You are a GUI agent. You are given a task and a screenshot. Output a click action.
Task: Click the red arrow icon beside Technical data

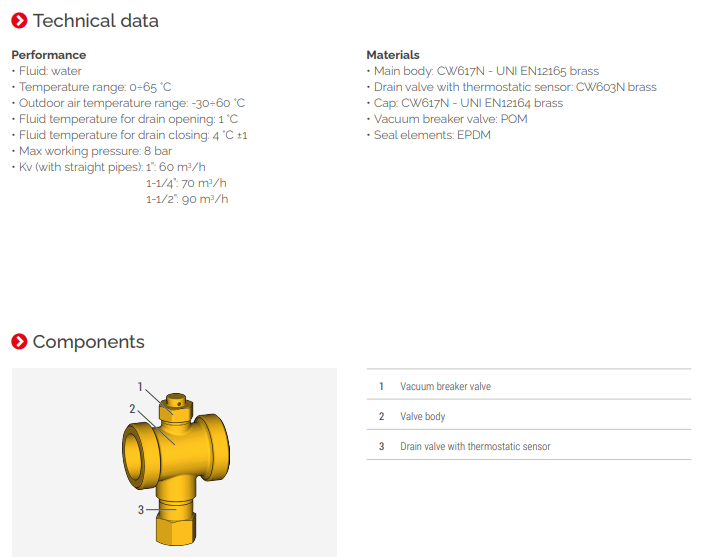pos(19,21)
